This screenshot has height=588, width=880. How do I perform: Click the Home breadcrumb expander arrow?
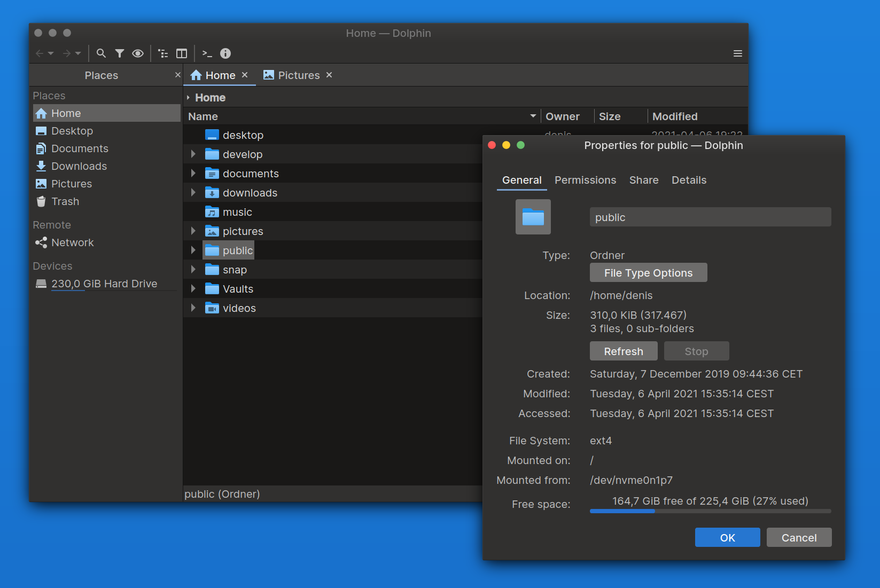pos(188,98)
